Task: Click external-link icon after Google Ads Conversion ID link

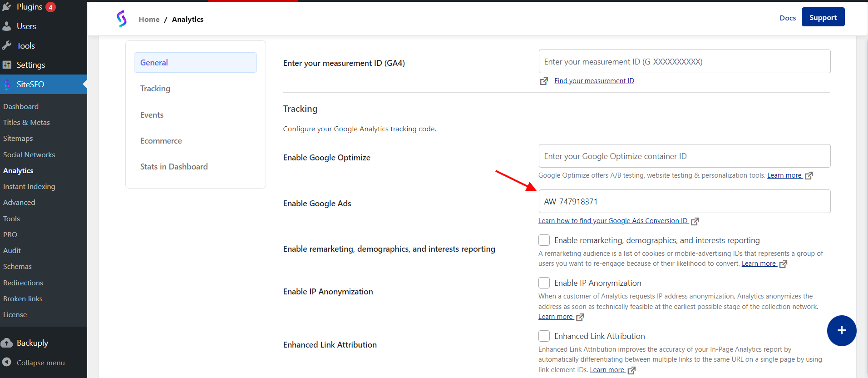Action: (x=695, y=221)
